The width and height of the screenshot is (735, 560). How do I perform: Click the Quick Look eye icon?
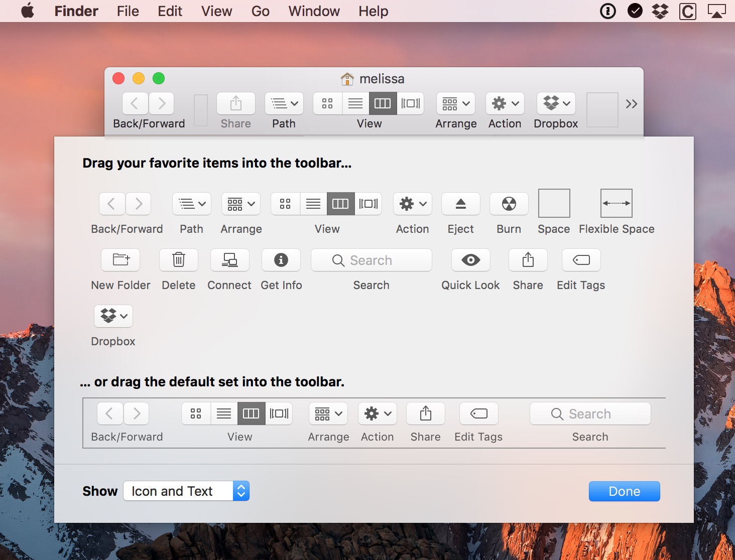[x=470, y=260]
